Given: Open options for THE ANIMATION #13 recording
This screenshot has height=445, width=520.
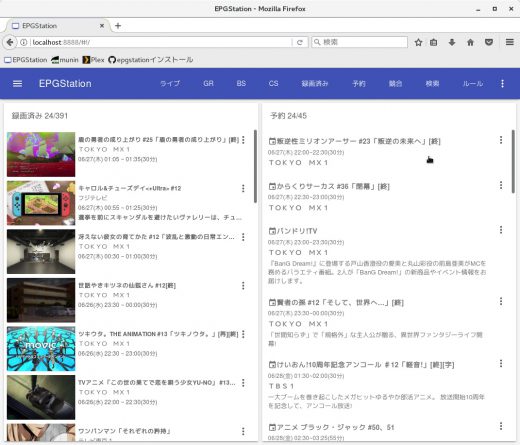Looking at the screenshot, I should [x=243, y=334].
